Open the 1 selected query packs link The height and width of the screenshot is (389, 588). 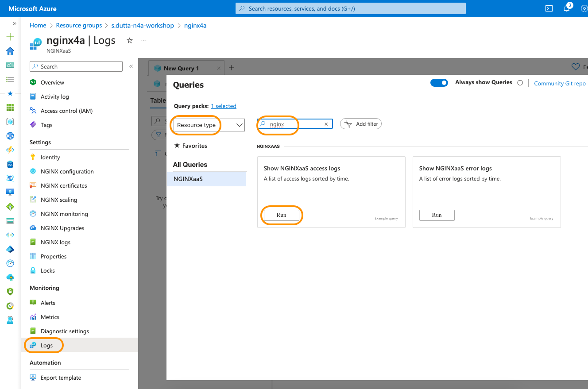click(224, 106)
